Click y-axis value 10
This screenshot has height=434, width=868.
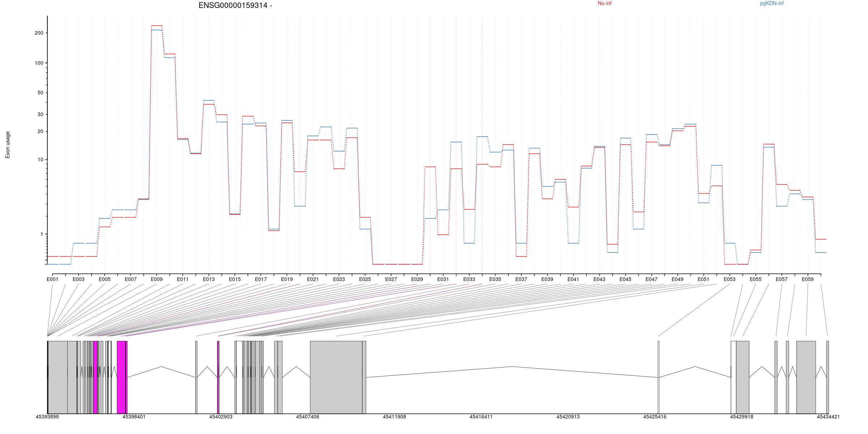[x=40, y=159]
